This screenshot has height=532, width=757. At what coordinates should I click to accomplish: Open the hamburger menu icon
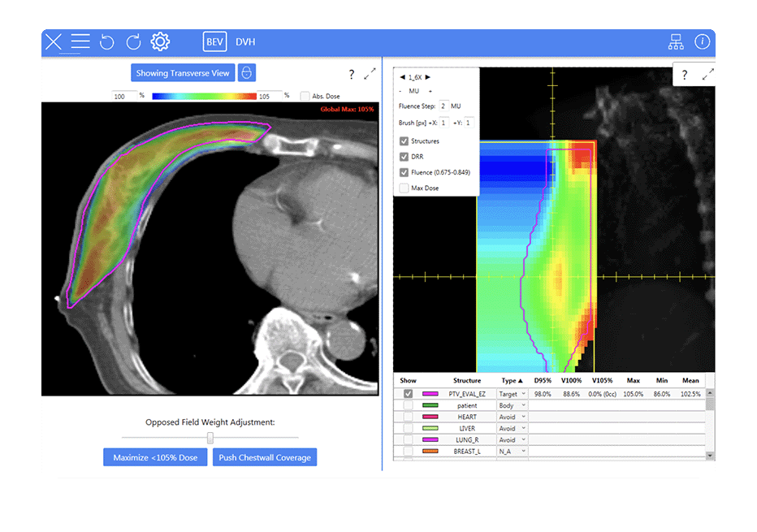[80, 42]
